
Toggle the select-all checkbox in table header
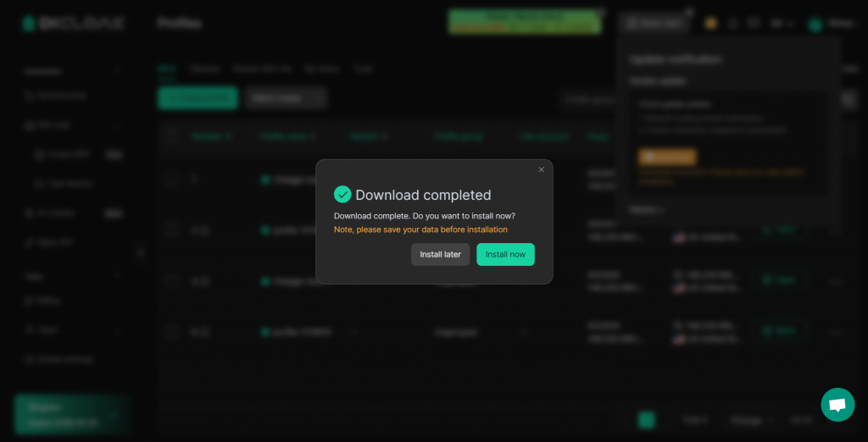172,135
